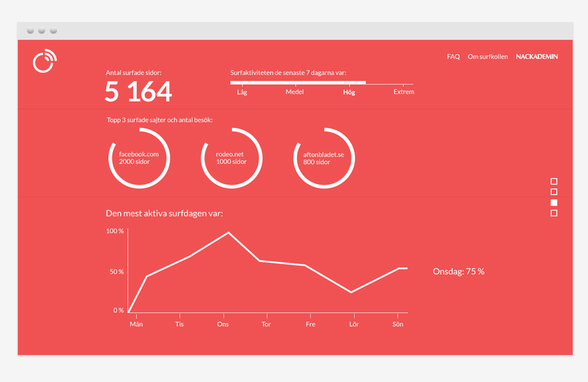588x382 pixels.
Task: Click the first gray window control dot
Action: [x=31, y=31]
